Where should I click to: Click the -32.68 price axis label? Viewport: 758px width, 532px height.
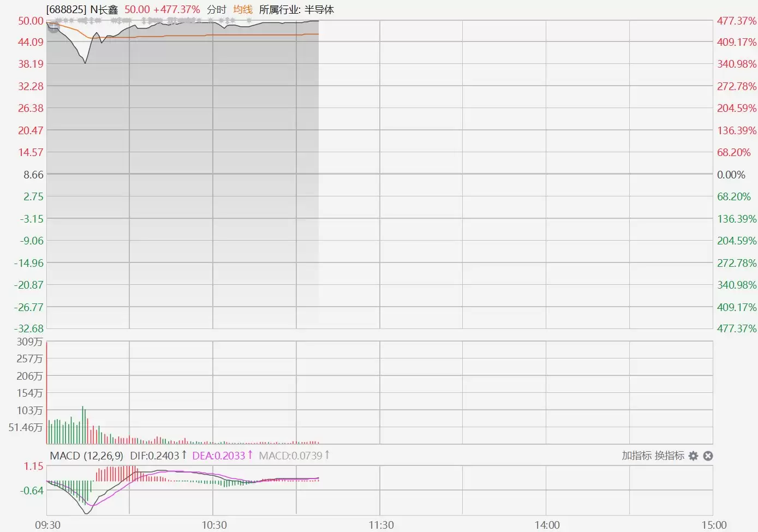[29, 328]
